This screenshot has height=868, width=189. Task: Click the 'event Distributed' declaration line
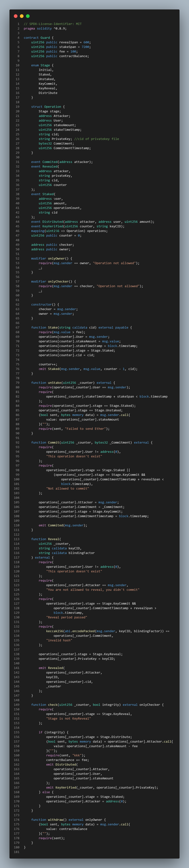point(93,222)
